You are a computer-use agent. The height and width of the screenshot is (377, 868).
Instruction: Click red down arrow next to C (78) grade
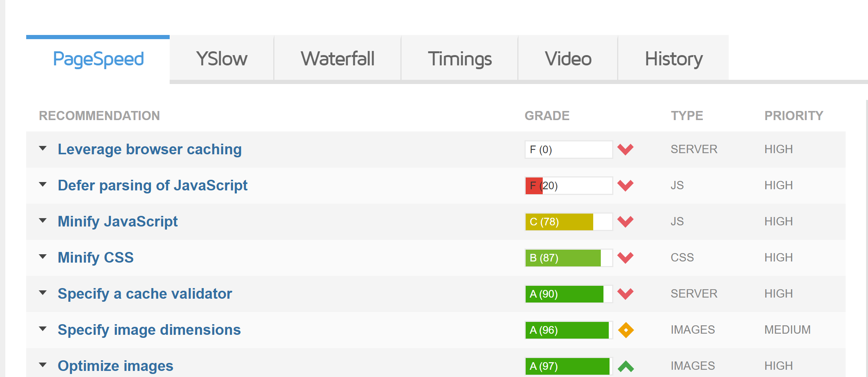625,222
